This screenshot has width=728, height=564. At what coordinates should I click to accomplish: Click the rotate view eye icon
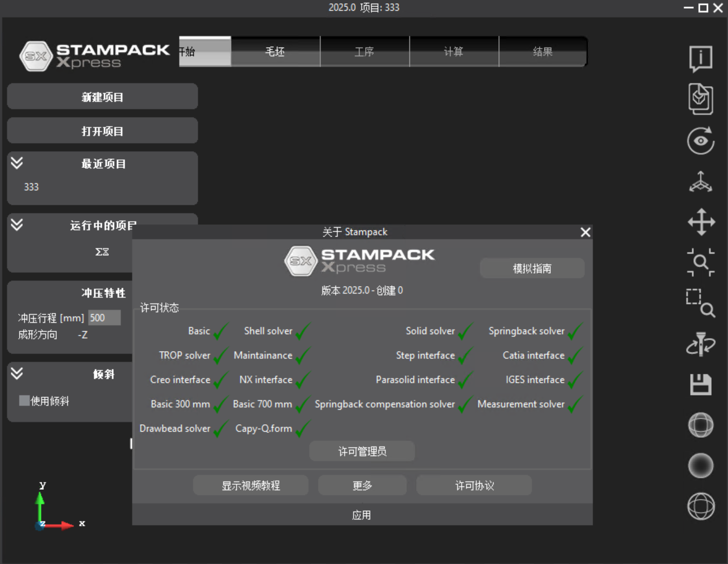[700, 141]
